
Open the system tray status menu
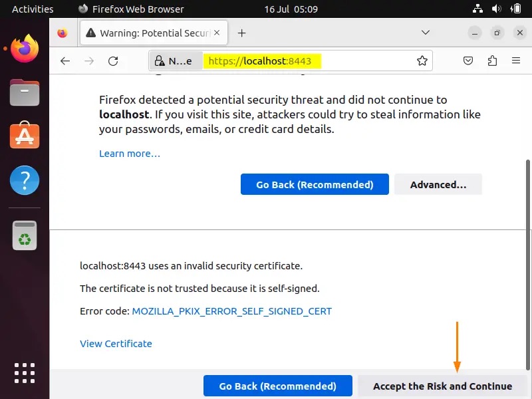click(496, 9)
